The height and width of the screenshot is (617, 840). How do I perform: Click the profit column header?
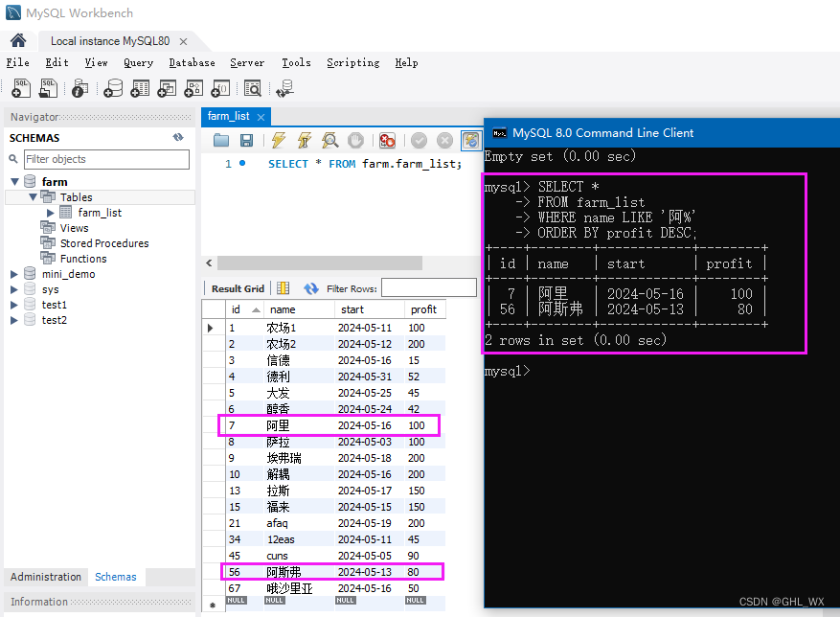point(423,309)
